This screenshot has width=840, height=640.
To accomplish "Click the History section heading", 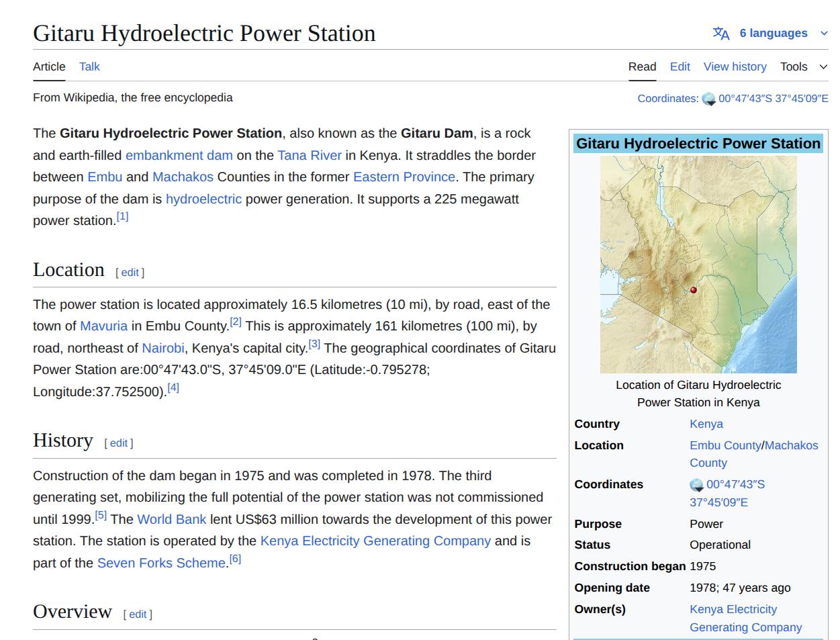I will [63, 441].
